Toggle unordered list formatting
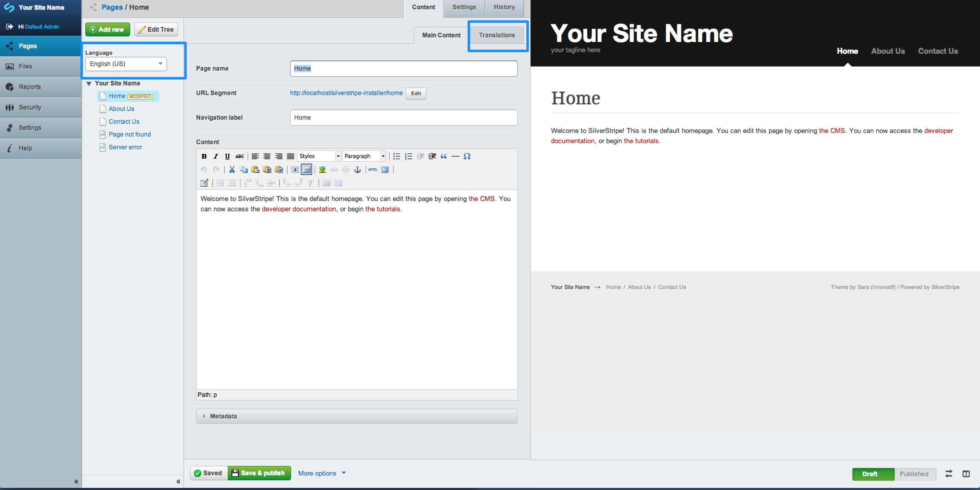This screenshot has height=490, width=980. tap(396, 156)
